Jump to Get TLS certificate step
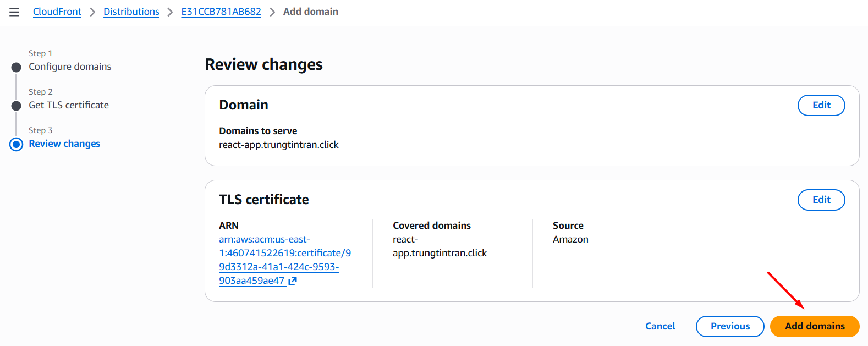 (x=69, y=105)
